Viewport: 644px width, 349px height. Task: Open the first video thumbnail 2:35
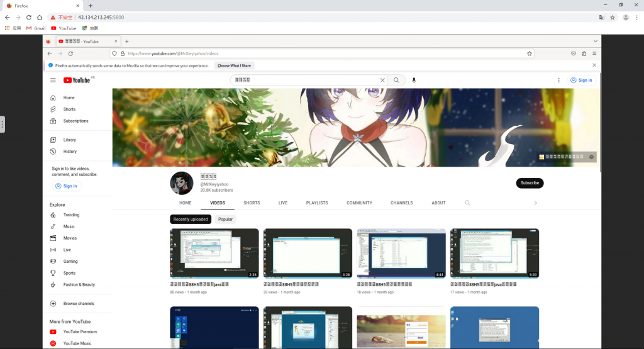214,253
